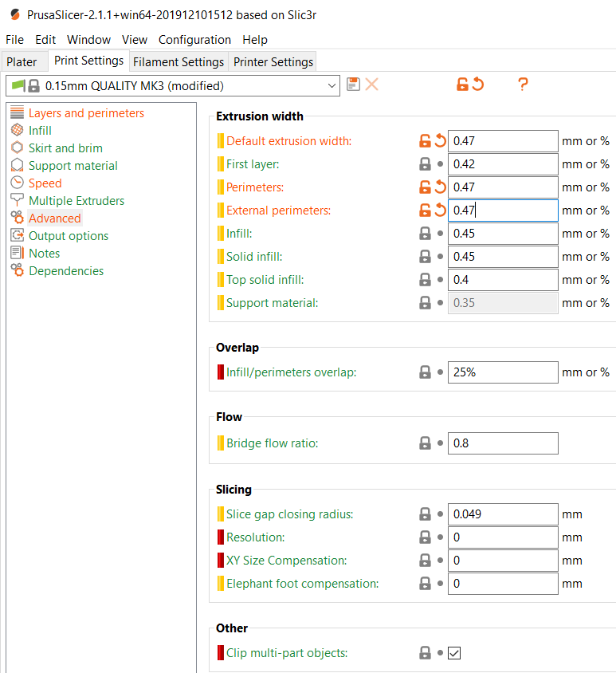Screen dimensions: 616x673
Task: Click the save preset floppy icon
Action: click(x=353, y=85)
